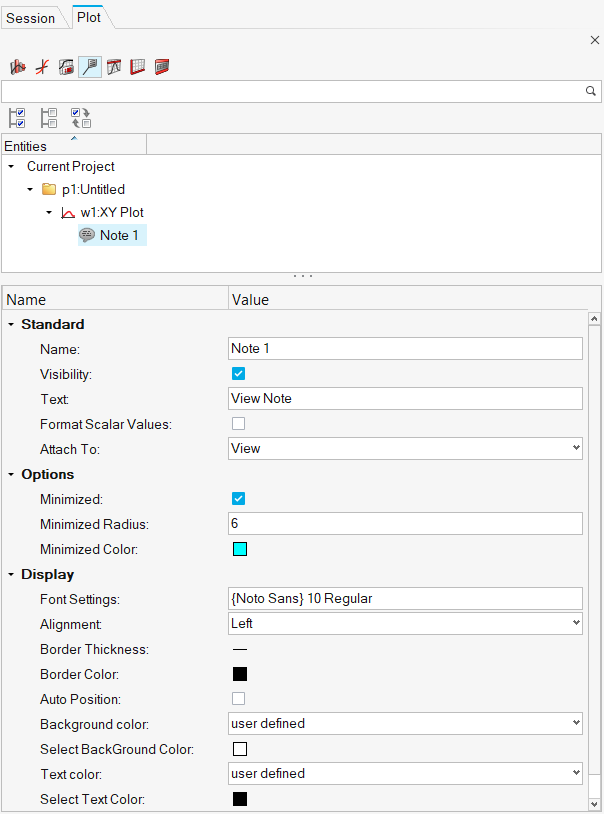
Task: Click the search magnifier icon
Action: coord(590,91)
